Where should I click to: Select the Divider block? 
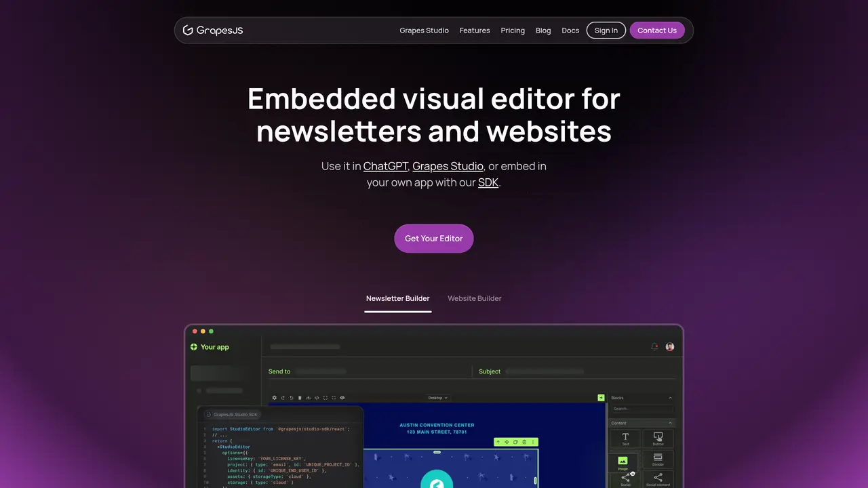[x=658, y=460]
